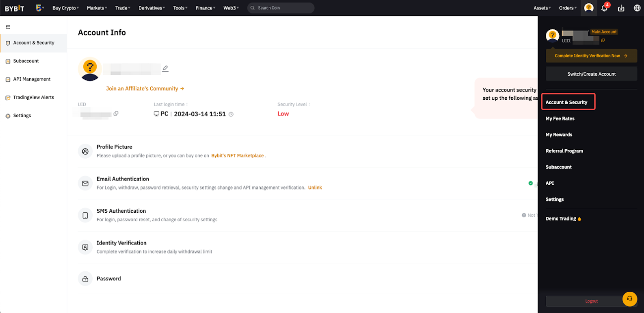Open the notification bell icon
Viewport: 644px width, 313px height.
(x=604, y=8)
